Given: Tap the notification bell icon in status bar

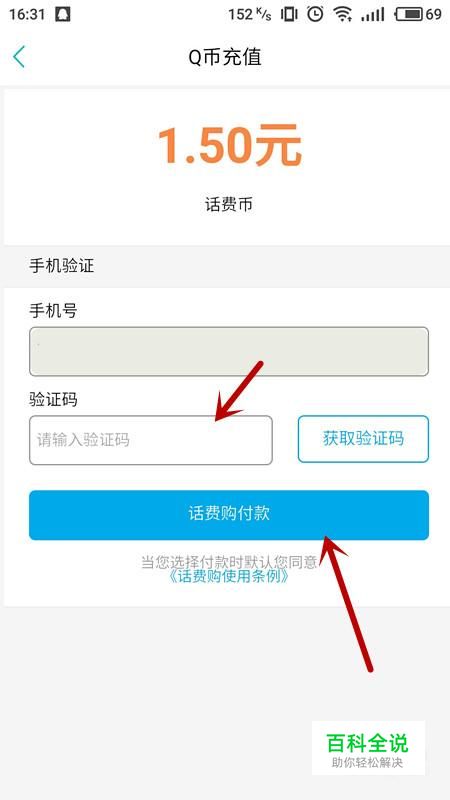Looking at the screenshot, I should [x=62, y=14].
